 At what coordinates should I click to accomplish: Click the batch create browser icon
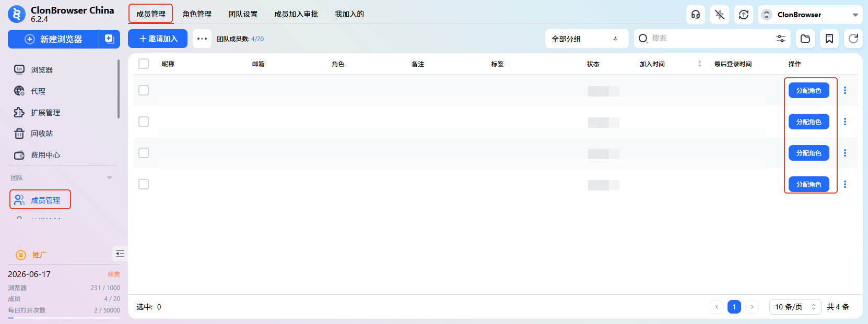click(109, 39)
